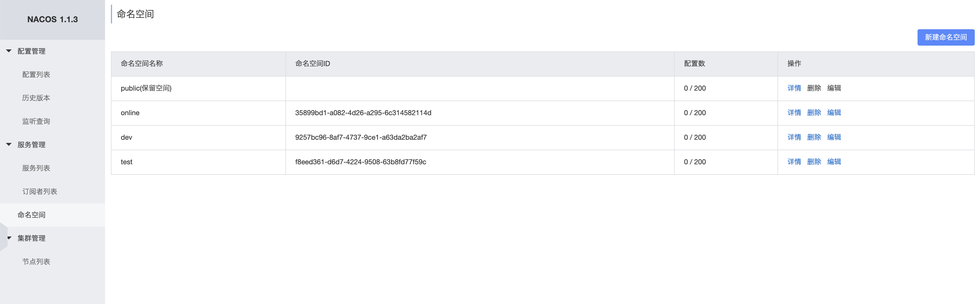Click the 命名空间 page title
980x304 pixels.
(x=135, y=14)
